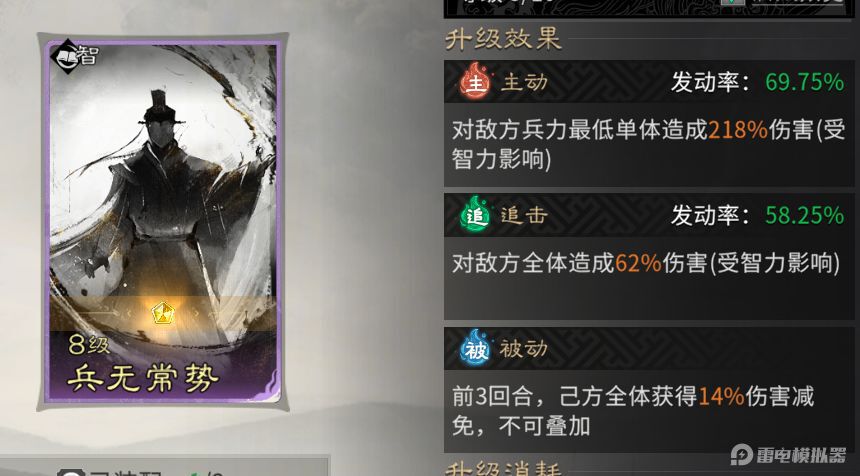Click the 雷电模拟器 logo watermark
Screen dimensions: 860x476
(x=788, y=455)
